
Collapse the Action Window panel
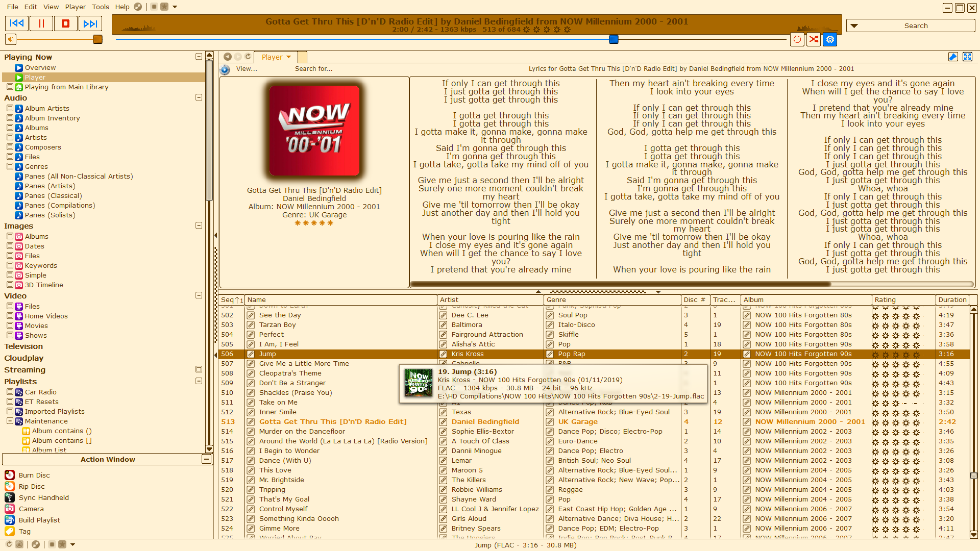206,459
